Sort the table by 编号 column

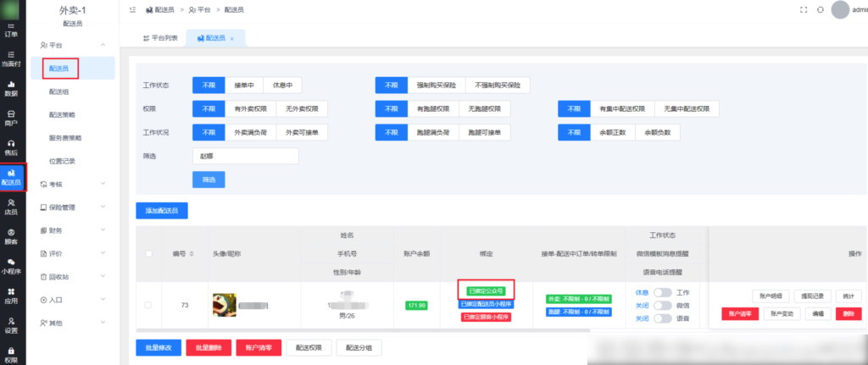[192, 254]
